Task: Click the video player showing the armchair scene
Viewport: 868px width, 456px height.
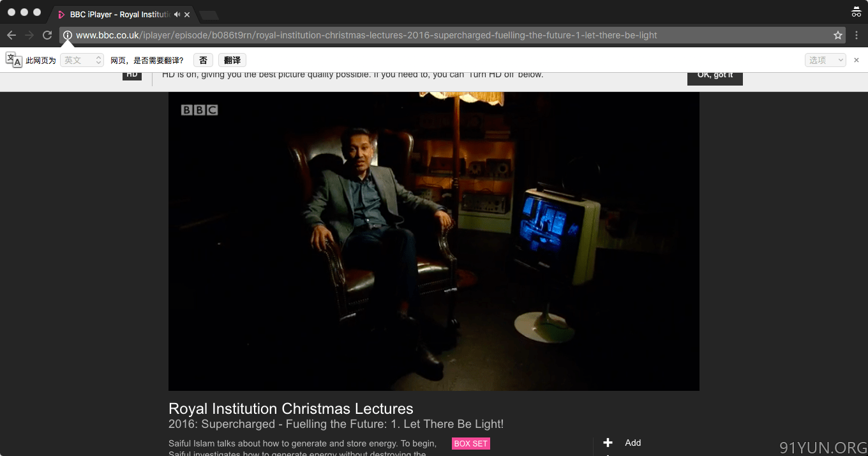Action: point(434,241)
